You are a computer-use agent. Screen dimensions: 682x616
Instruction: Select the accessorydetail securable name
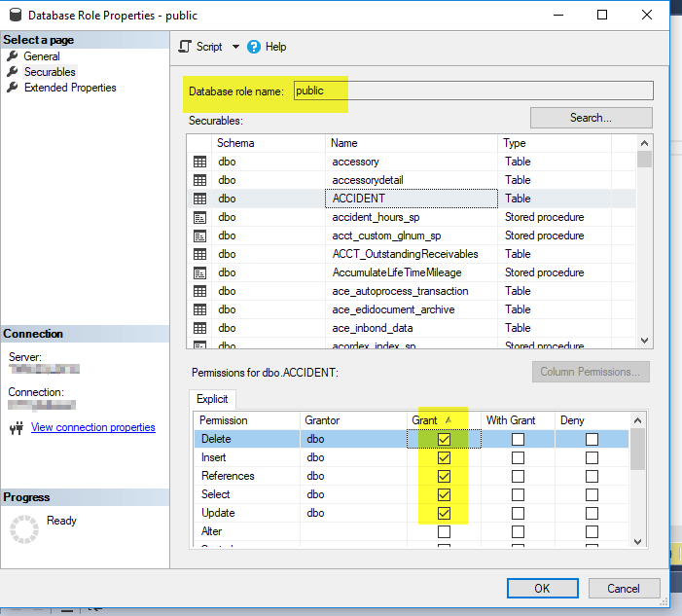point(368,180)
